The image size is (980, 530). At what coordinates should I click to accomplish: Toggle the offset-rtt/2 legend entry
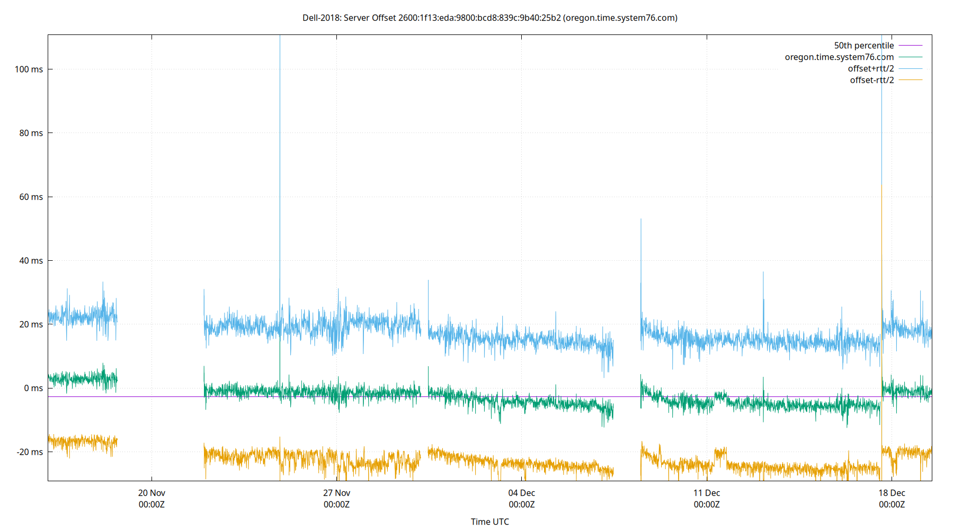pos(871,79)
